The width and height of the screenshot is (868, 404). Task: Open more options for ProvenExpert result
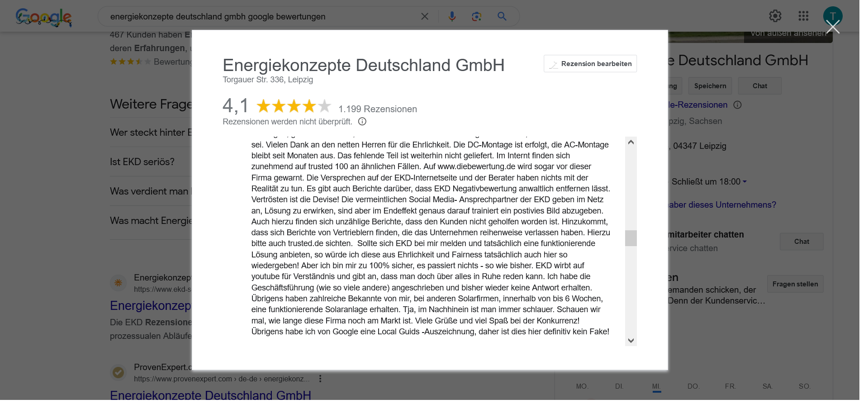[x=320, y=379]
